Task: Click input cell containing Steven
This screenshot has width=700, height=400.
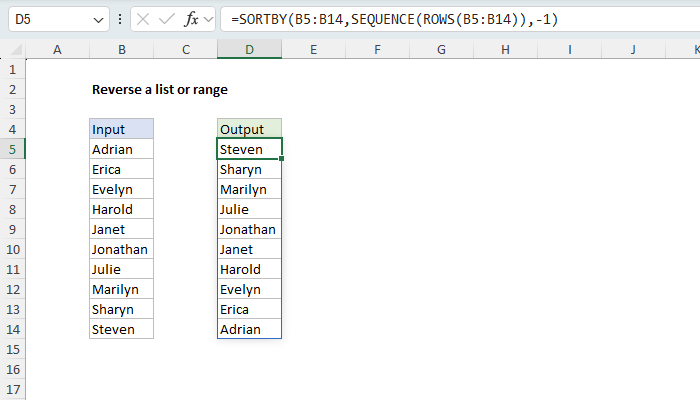Action: [x=121, y=329]
